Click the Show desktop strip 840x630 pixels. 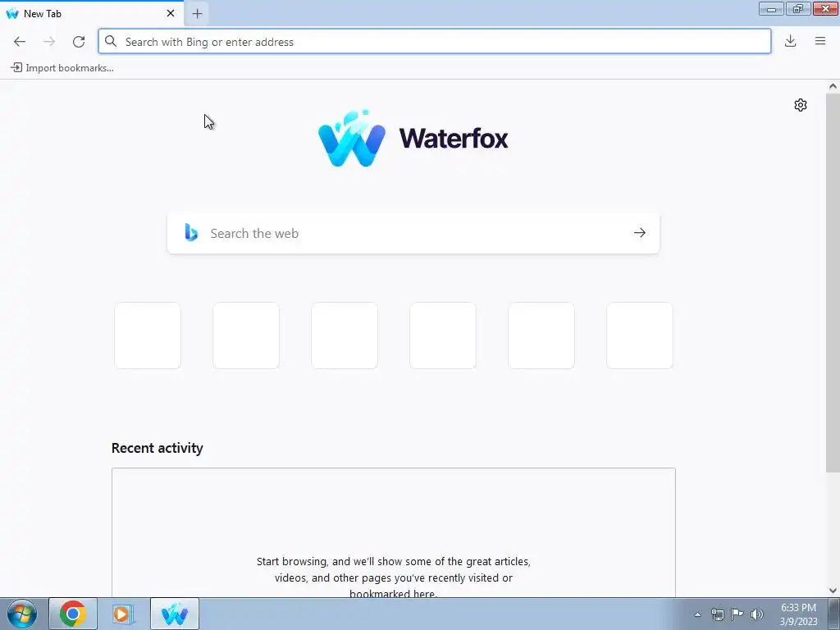pyautogui.click(x=834, y=614)
